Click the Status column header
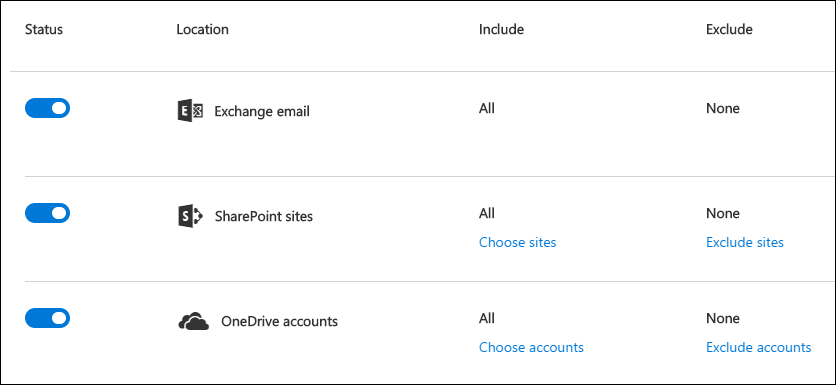 44,29
